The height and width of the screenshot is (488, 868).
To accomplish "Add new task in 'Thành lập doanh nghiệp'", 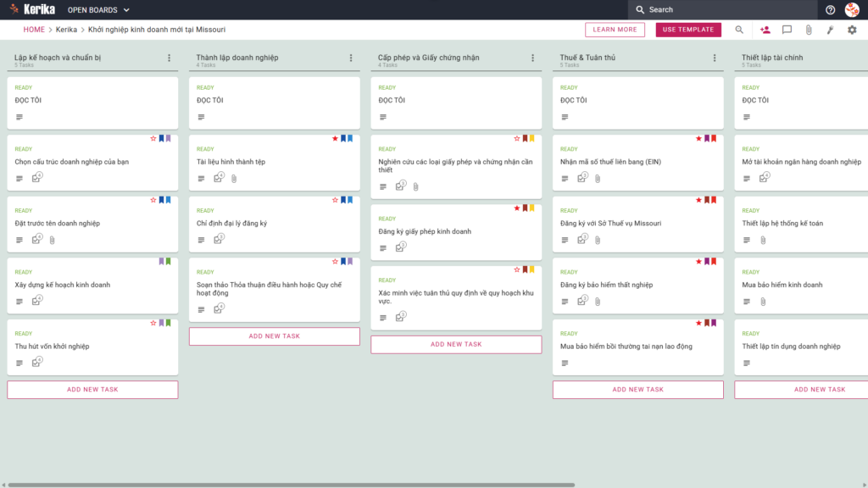I will click(x=274, y=335).
